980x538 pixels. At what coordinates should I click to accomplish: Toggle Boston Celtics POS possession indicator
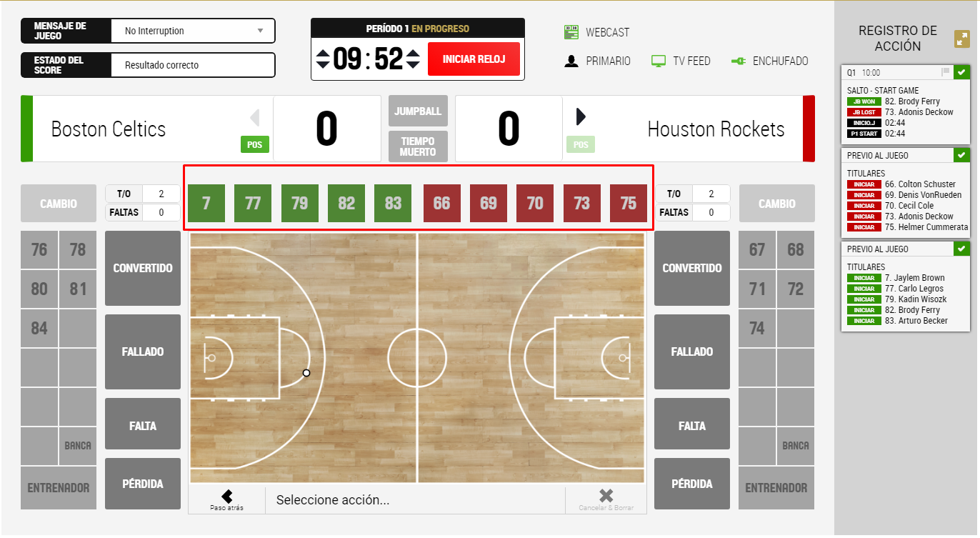tap(254, 145)
